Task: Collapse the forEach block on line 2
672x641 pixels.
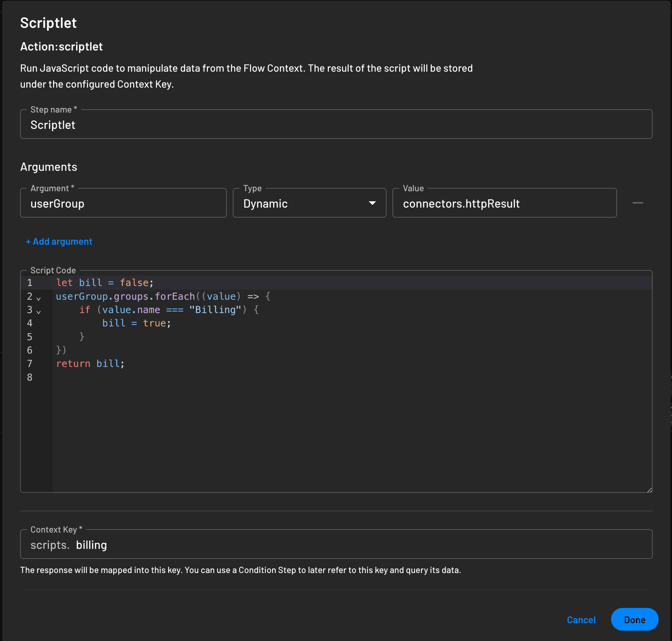Action: click(x=39, y=298)
